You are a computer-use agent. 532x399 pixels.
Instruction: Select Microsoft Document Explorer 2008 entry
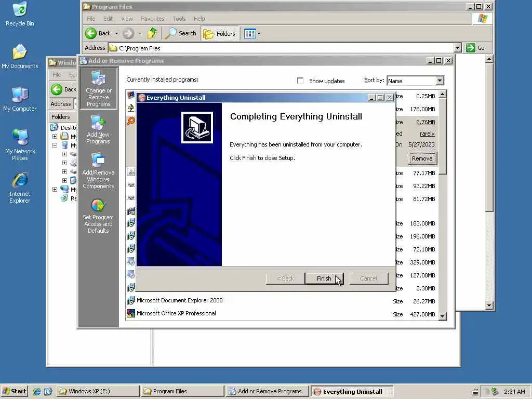point(179,301)
